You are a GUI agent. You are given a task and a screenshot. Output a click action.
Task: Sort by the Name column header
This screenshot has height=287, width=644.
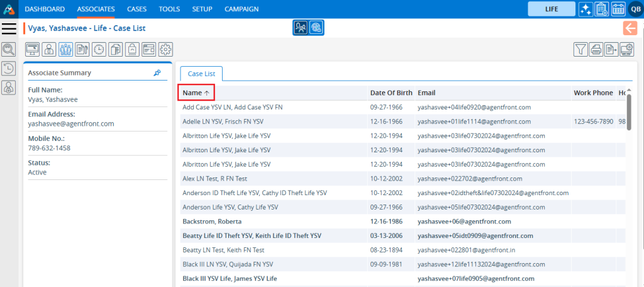[196, 93]
